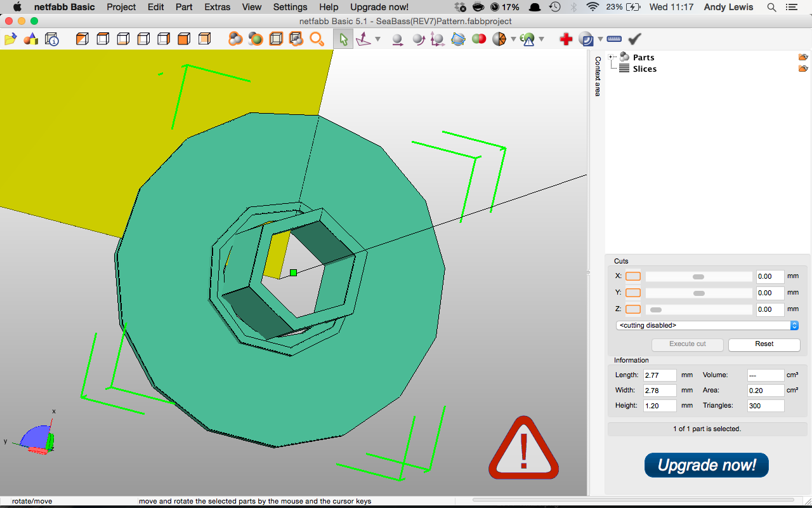
Task: Click the red warning triangle in the viewport
Action: coord(523,449)
